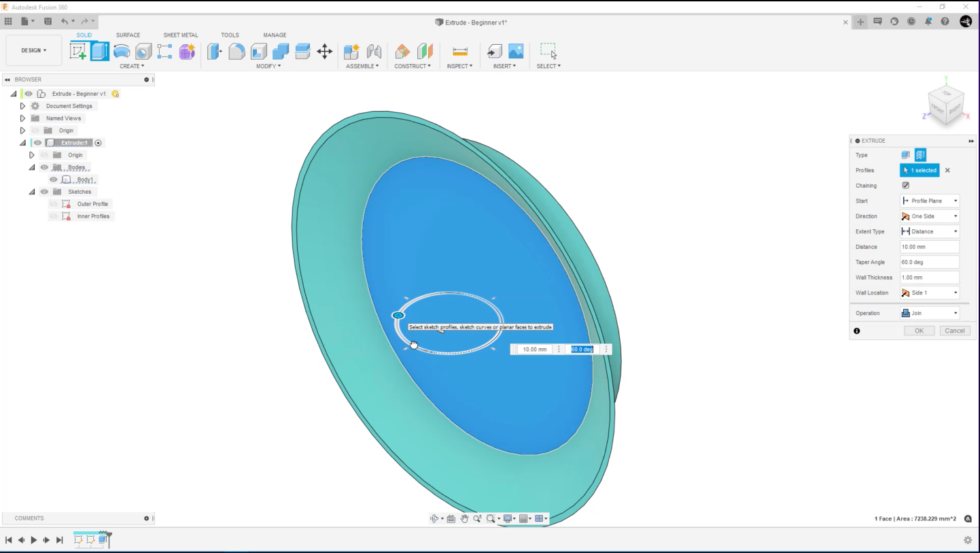The height and width of the screenshot is (553, 980).
Task: Open the Operation Join dropdown
Action: 929,314
